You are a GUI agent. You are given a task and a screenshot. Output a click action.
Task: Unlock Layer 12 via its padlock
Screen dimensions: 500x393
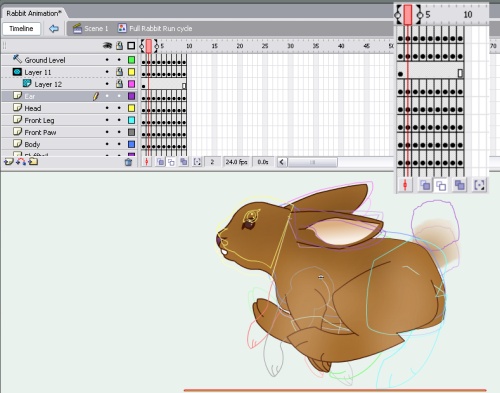pos(119,84)
